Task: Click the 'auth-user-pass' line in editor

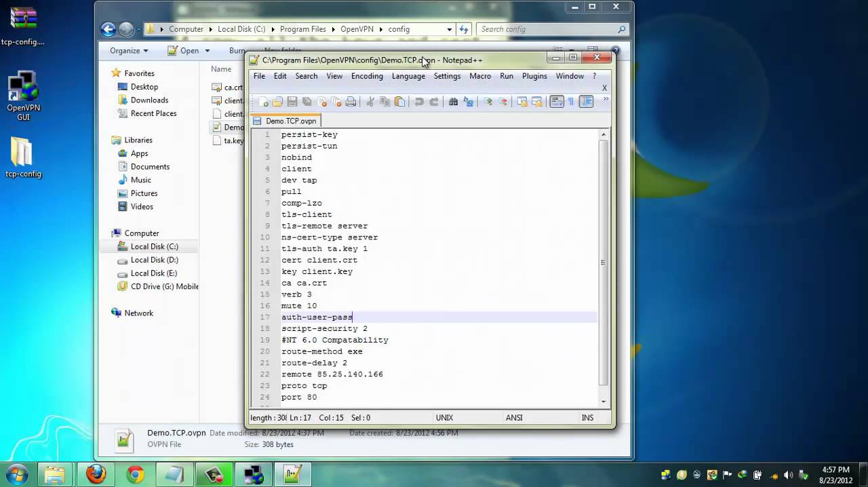Action: click(317, 317)
